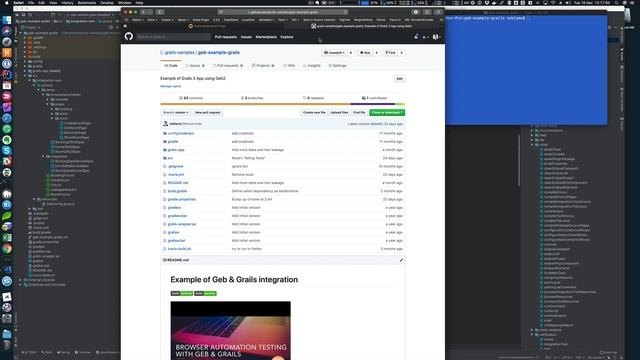Focus Safari's address bar
The height and width of the screenshot is (360, 640).
pos(283,12)
